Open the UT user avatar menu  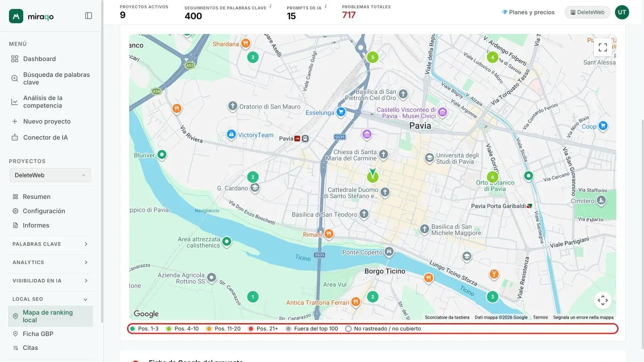click(622, 12)
